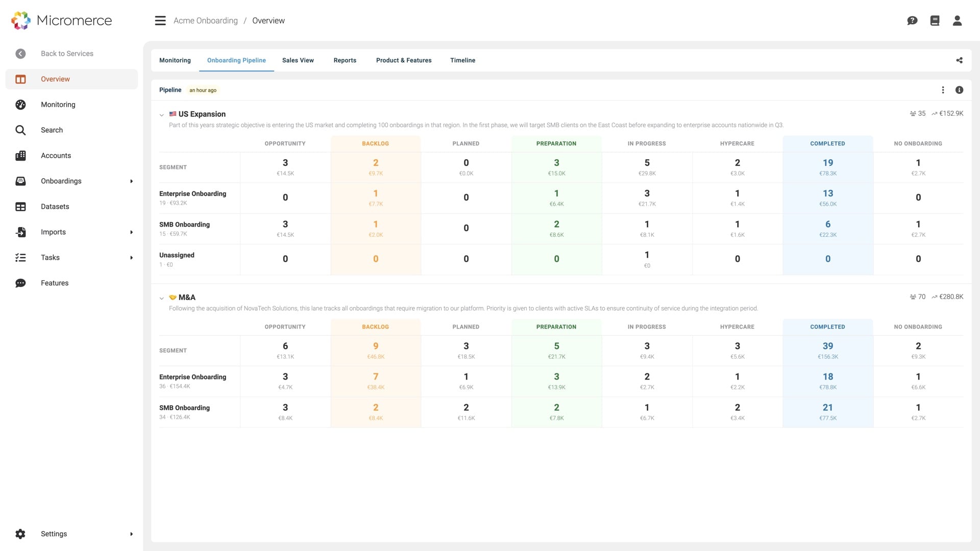Collapse the US Expansion lane
This screenshot has height=551, width=980.
pyautogui.click(x=162, y=115)
